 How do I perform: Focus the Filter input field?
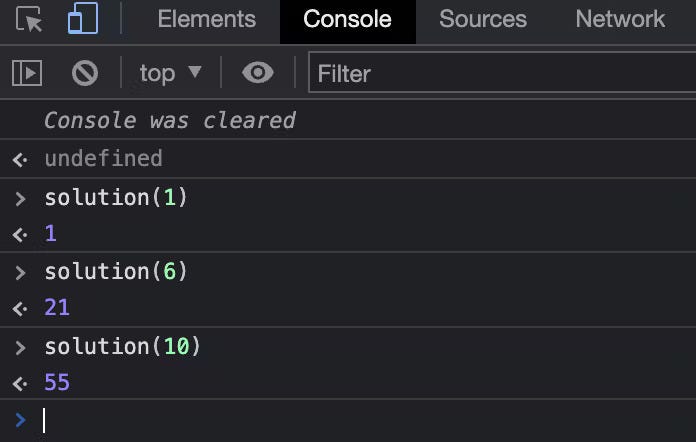tap(502, 72)
